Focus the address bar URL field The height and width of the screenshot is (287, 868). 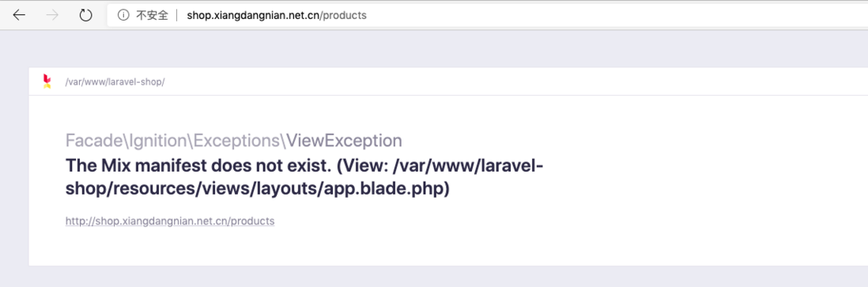(x=487, y=15)
